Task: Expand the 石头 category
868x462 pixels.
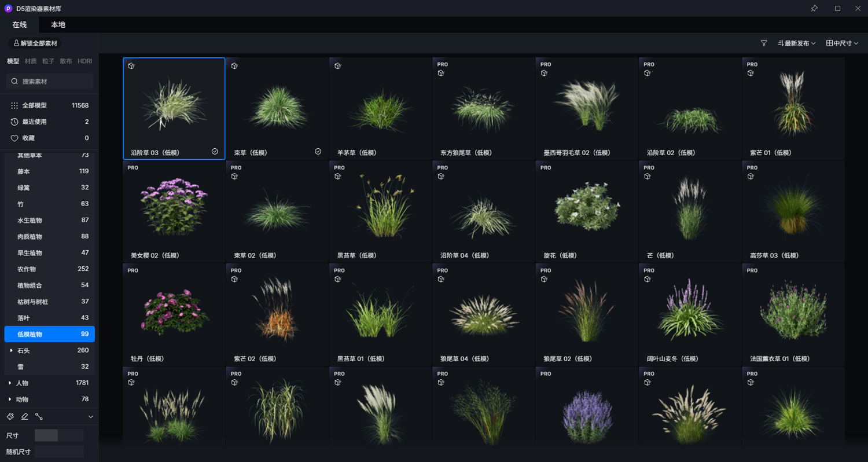Action: click(x=12, y=351)
